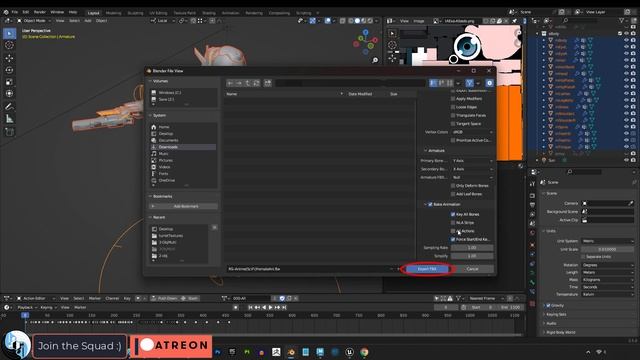
Task: Click the Unit Scale field in Scene properties
Action: click(608, 249)
